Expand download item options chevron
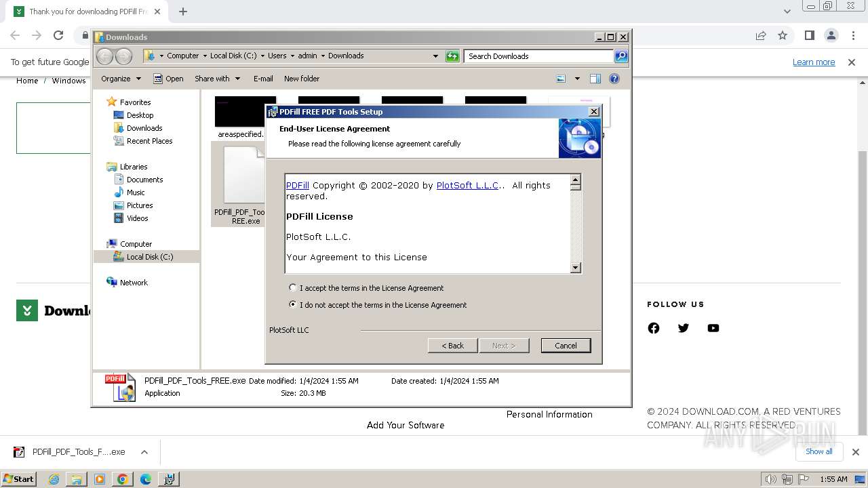The width and height of the screenshot is (868, 488). tap(144, 452)
